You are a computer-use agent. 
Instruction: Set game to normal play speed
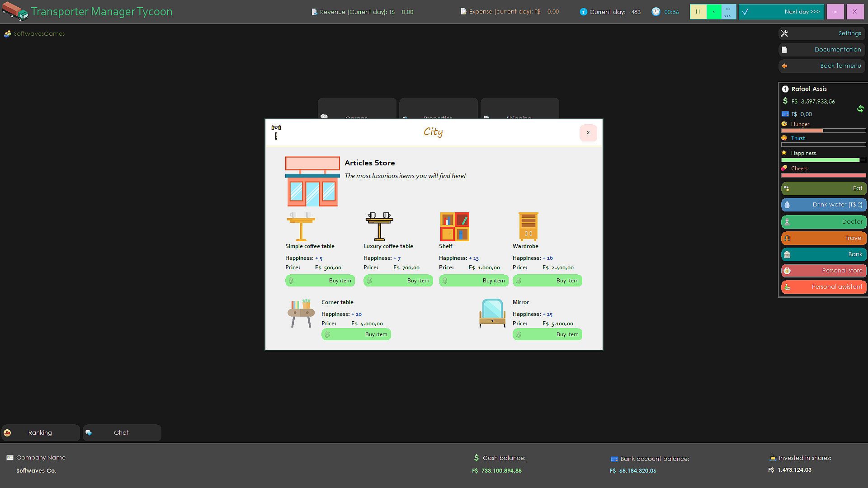[x=714, y=12]
